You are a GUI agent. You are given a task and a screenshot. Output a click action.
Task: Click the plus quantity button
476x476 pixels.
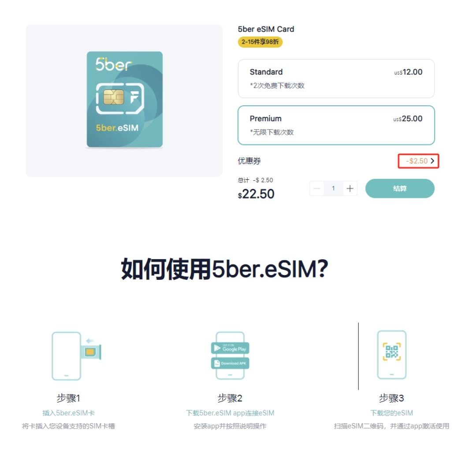pyautogui.click(x=350, y=189)
